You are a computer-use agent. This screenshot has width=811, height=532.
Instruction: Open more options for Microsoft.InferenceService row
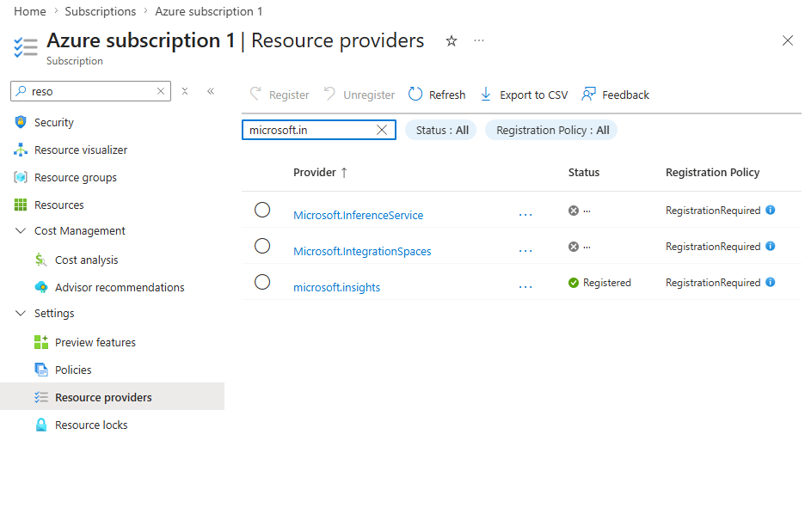click(525, 215)
